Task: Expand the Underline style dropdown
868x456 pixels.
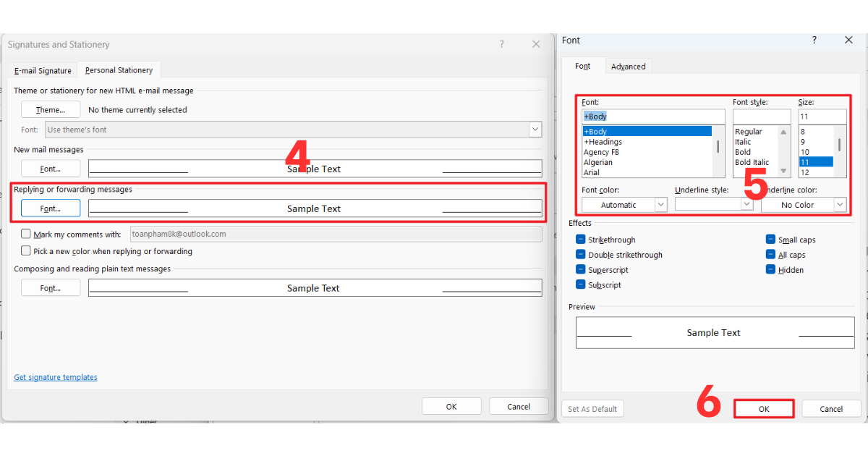Action: [714, 205]
